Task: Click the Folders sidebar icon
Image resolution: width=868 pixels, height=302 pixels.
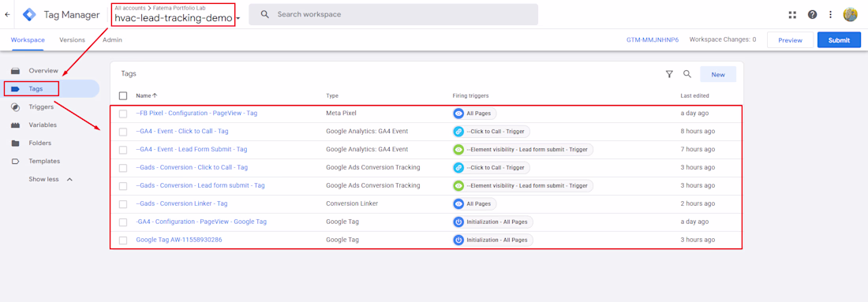Action: [x=16, y=144]
